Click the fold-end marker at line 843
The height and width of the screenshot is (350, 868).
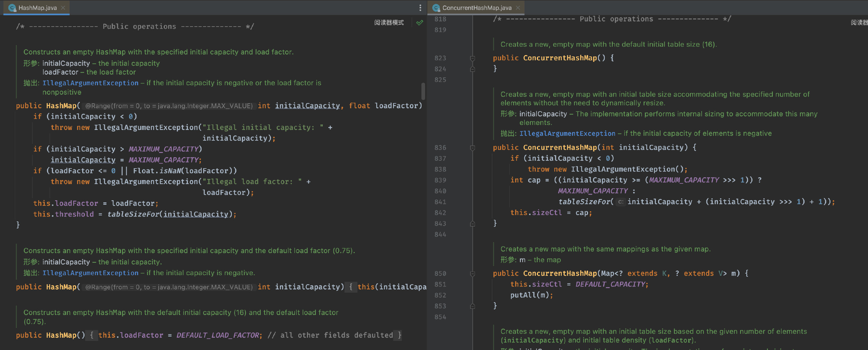tap(472, 224)
